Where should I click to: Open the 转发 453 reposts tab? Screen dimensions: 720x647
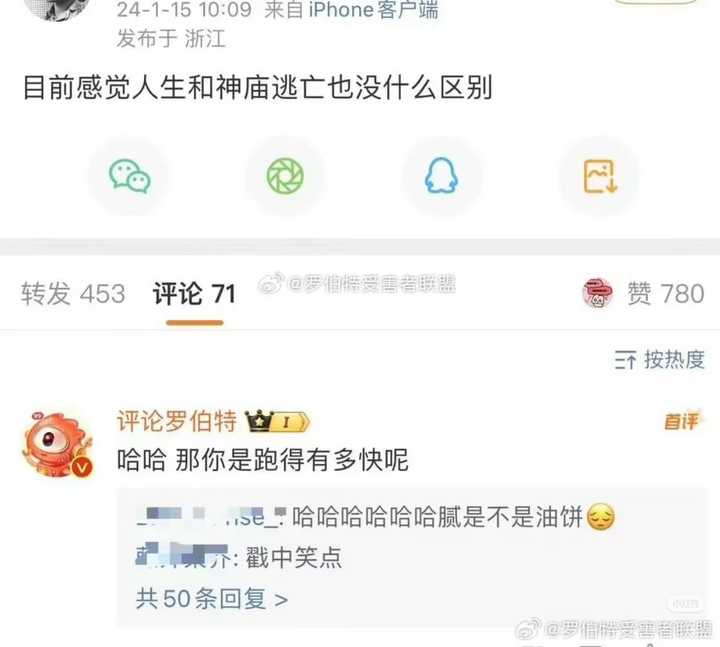pos(73,294)
